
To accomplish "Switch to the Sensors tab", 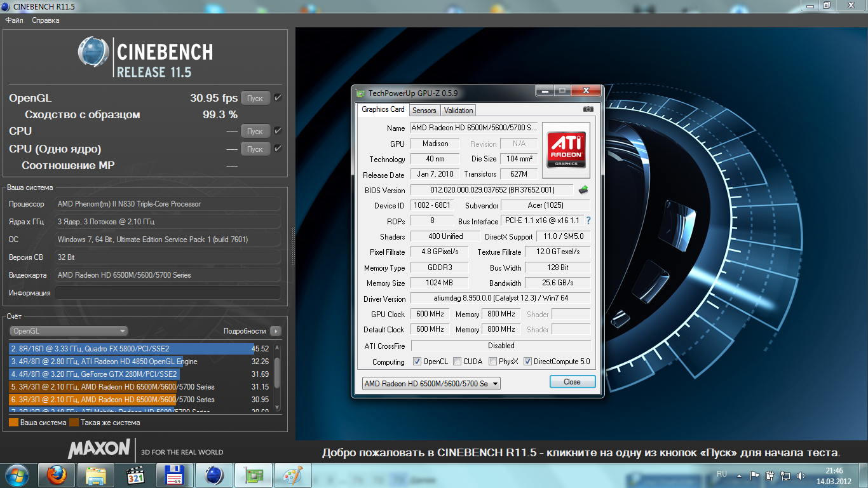I will [x=424, y=110].
